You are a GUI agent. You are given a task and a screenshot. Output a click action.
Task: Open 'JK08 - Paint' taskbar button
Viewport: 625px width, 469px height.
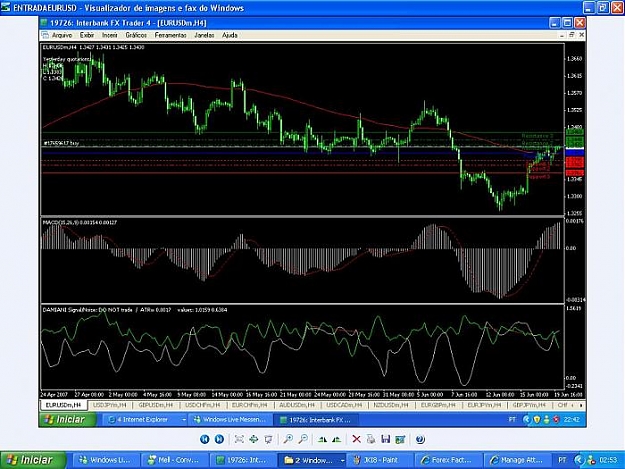[380, 460]
